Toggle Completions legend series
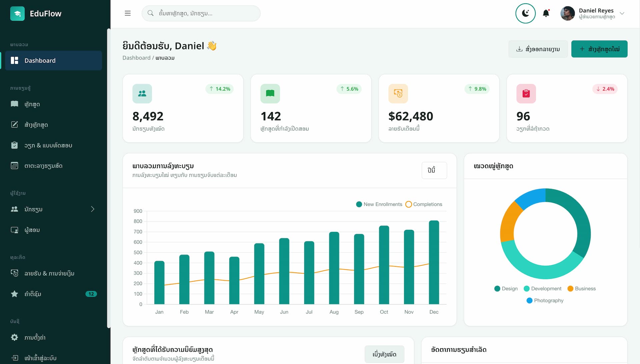The width and height of the screenshot is (640, 364). click(x=424, y=204)
